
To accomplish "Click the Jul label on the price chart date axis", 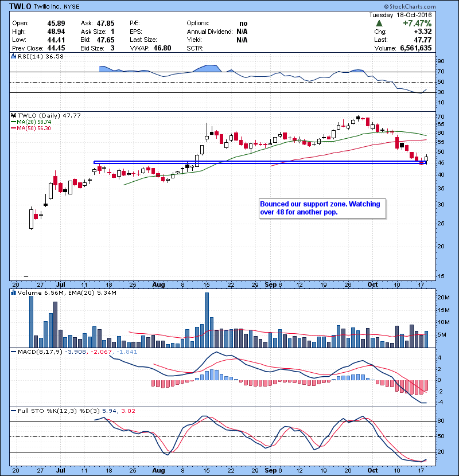I will 61,285.
